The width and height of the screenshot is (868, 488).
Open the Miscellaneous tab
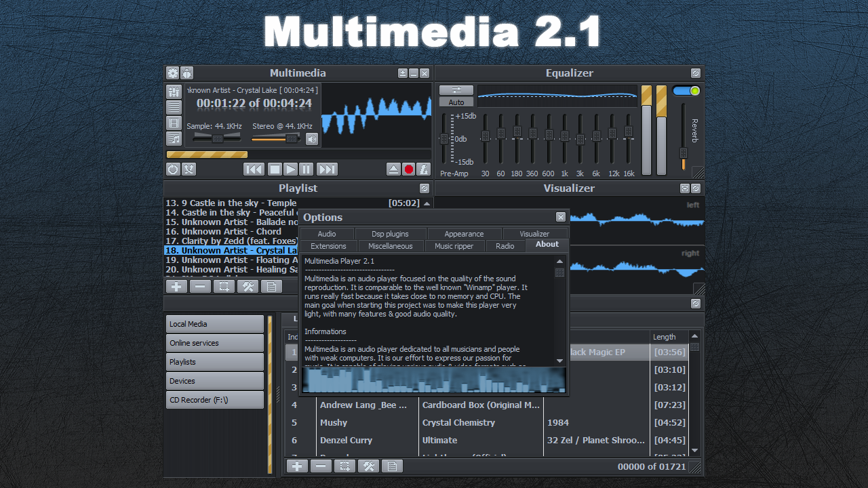[391, 246]
